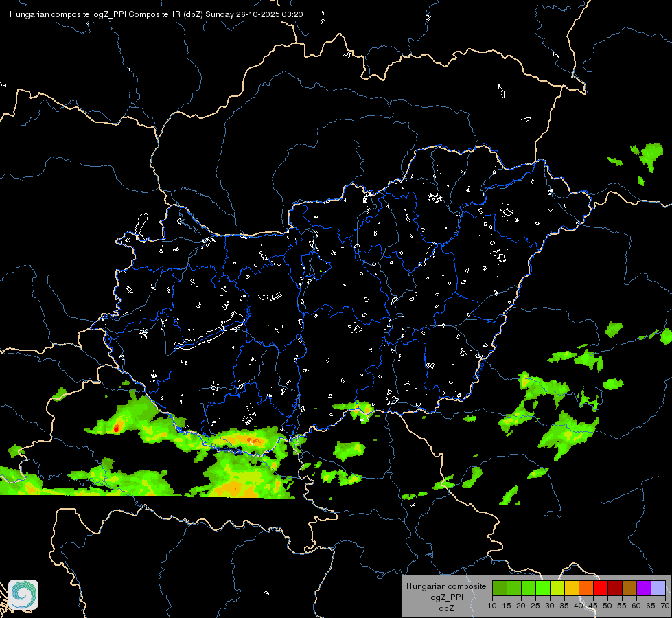Select the 40–45 dBZ orange swatch
This screenshot has width=672, height=618.
586,588
